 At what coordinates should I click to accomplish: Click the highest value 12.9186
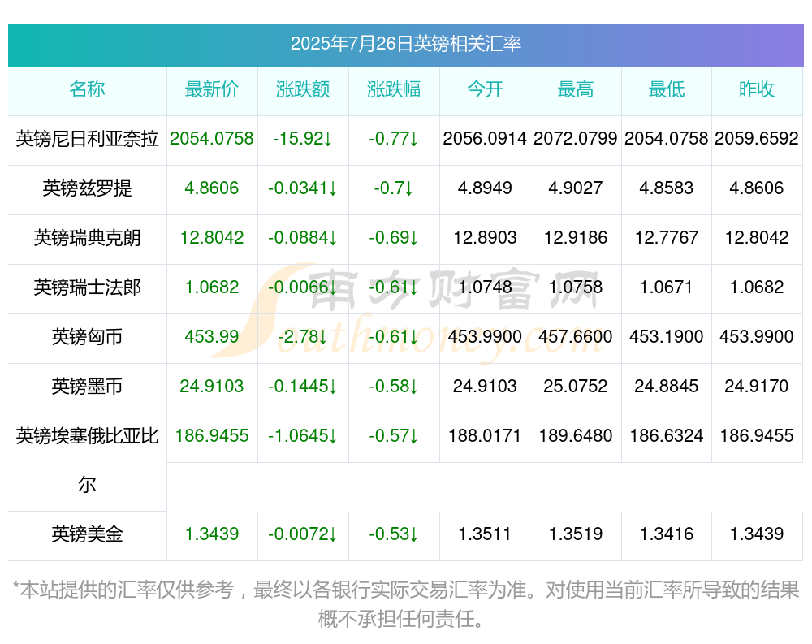click(576, 238)
